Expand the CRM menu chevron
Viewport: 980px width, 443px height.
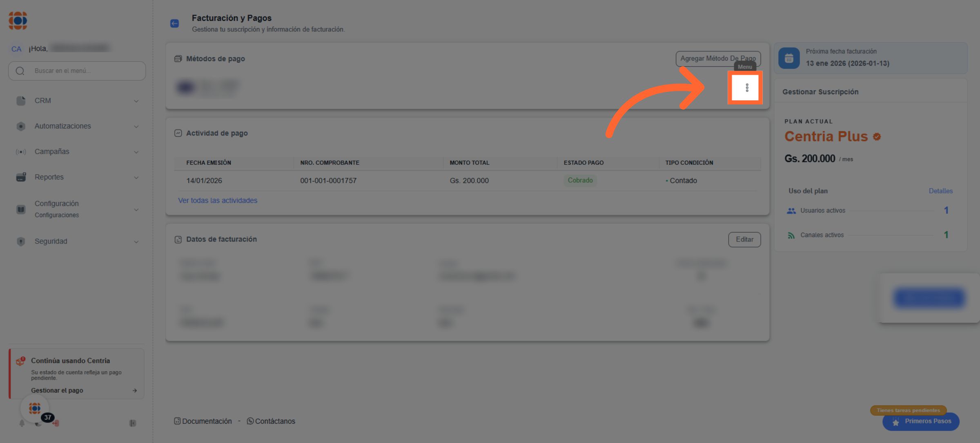coord(136,101)
